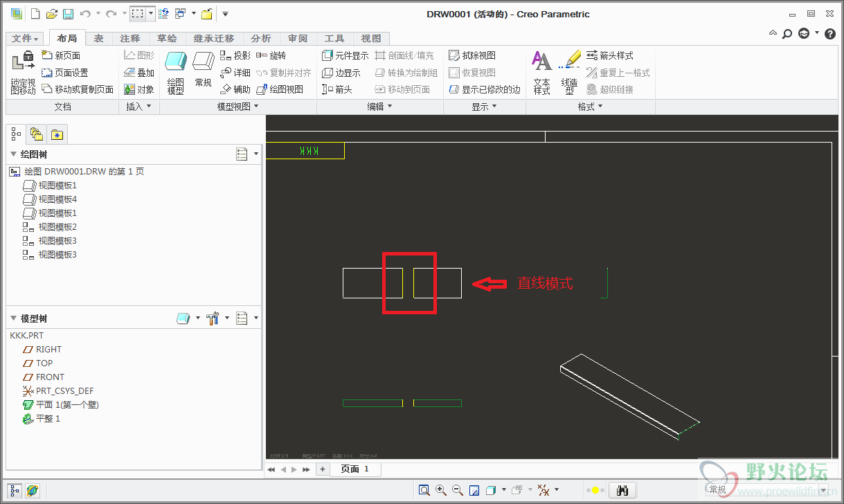Expand the 格式 group dropdown

(x=591, y=107)
